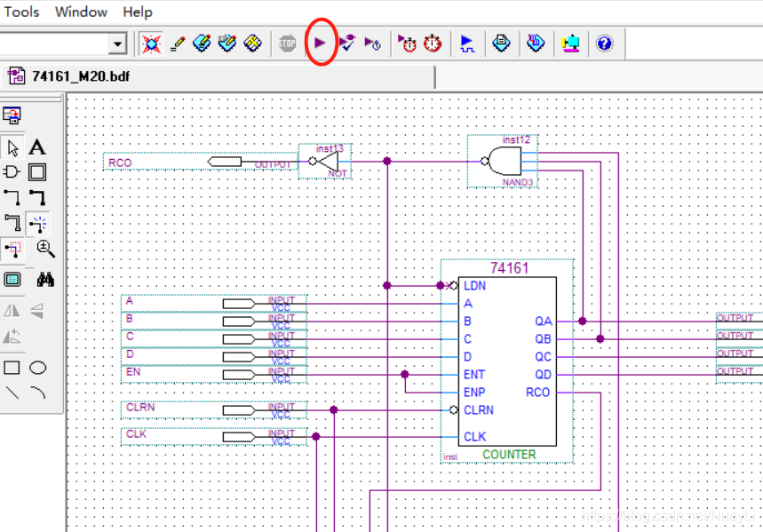This screenshot has height=532, width=763.
Task: Click the plain red stopwatch timing icon
Action: [432, 44]
